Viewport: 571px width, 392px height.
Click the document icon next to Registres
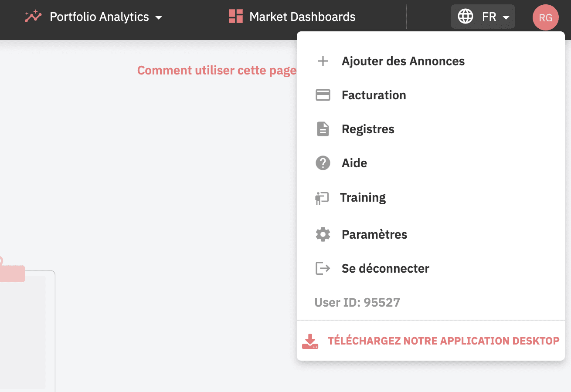click(323, 129)
